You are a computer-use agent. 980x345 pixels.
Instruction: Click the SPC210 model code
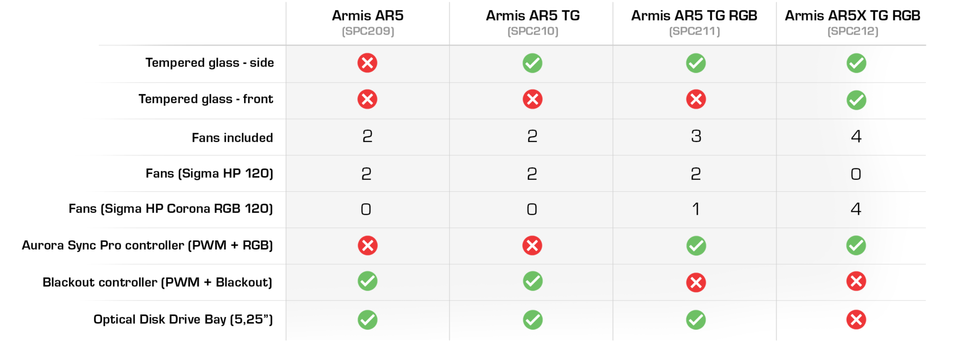tap(533, 31)
